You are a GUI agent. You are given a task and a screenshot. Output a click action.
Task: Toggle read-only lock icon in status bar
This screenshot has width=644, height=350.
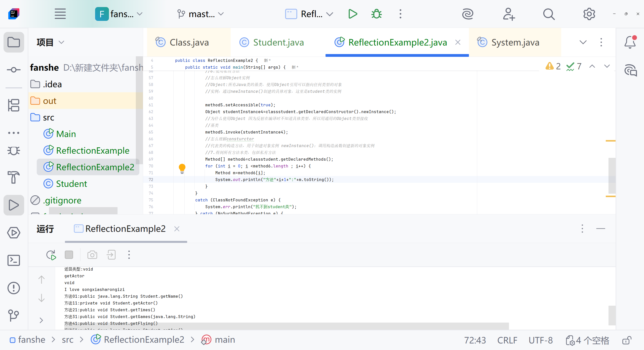pos(627,340)
